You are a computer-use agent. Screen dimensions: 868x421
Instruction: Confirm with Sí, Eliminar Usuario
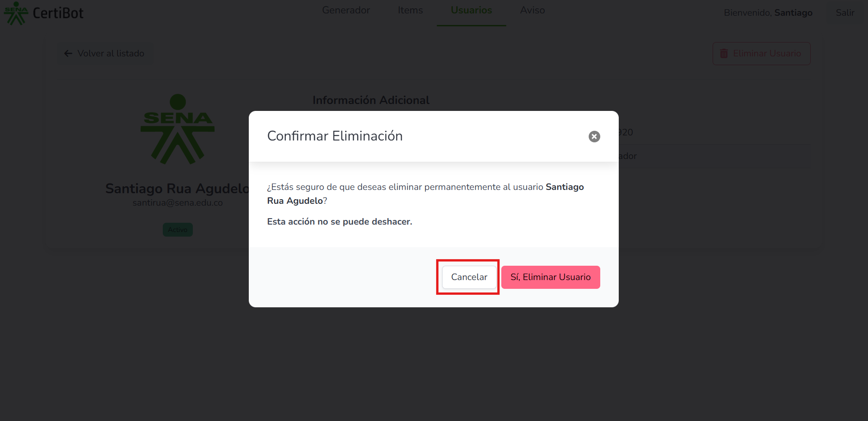[x=550, y=277]
